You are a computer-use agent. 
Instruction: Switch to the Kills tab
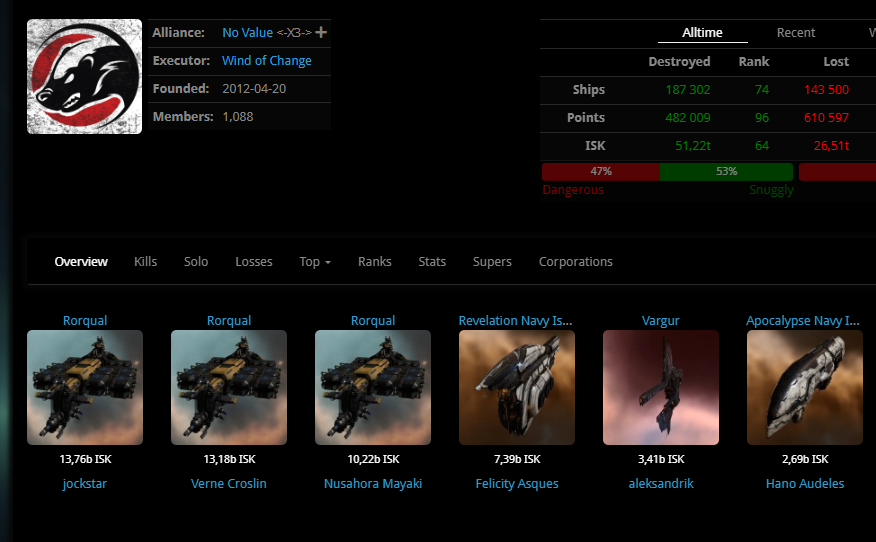(x=146, y=262)
